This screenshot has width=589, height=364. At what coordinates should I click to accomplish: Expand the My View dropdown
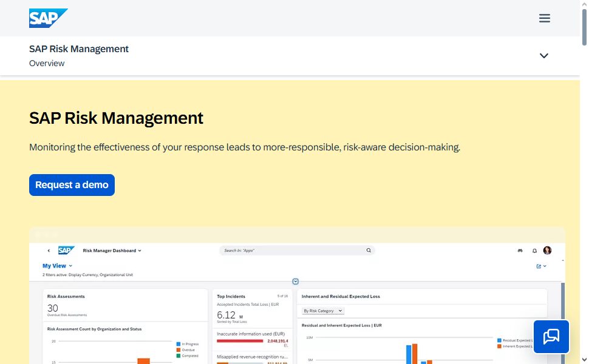point(57,266)
